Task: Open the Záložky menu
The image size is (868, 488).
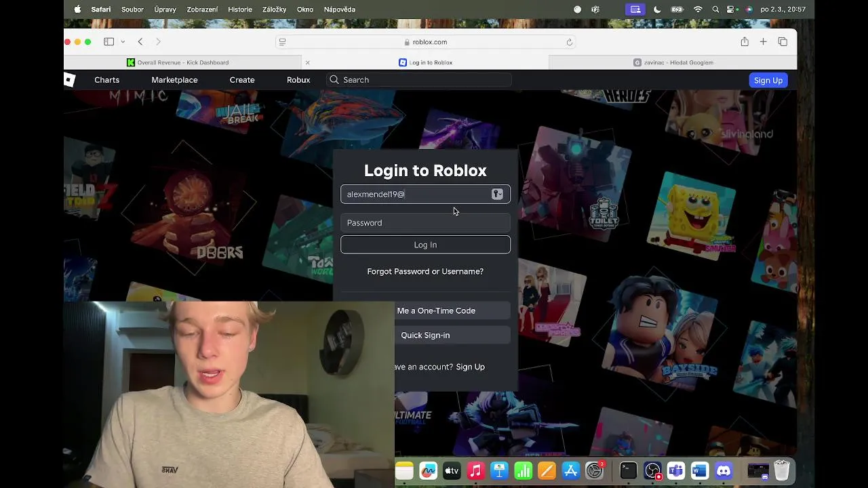Action: pyautogui.click(x=275, y=9)
